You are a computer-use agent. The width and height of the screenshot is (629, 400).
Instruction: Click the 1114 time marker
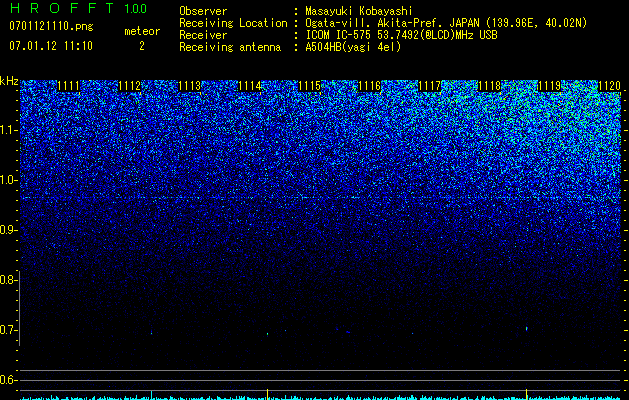click(250, 86)
